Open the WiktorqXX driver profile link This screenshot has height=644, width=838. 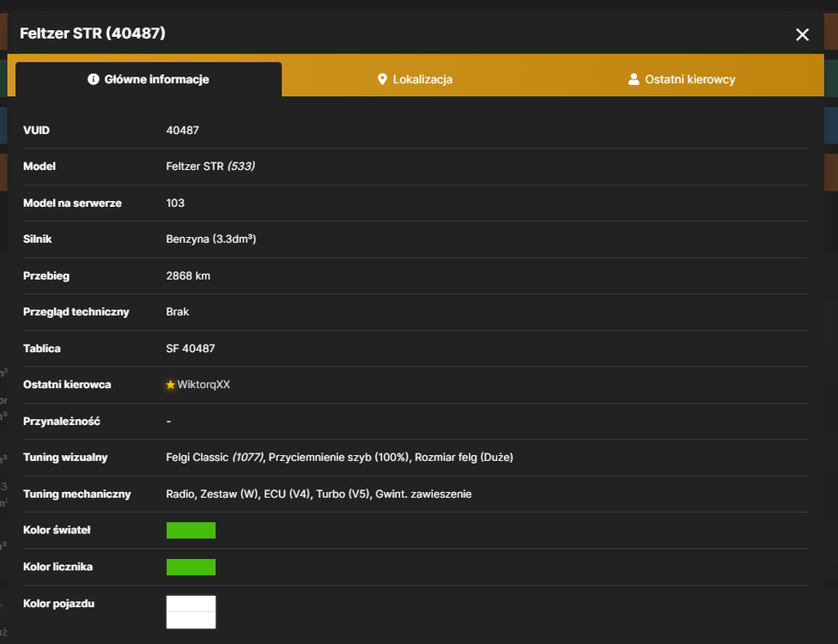203,385
